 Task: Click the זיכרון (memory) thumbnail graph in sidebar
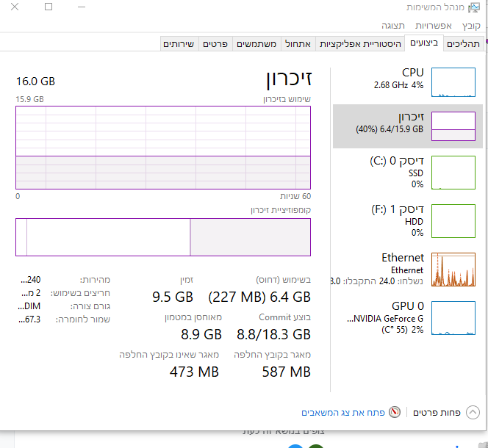(x=453, y=126)
